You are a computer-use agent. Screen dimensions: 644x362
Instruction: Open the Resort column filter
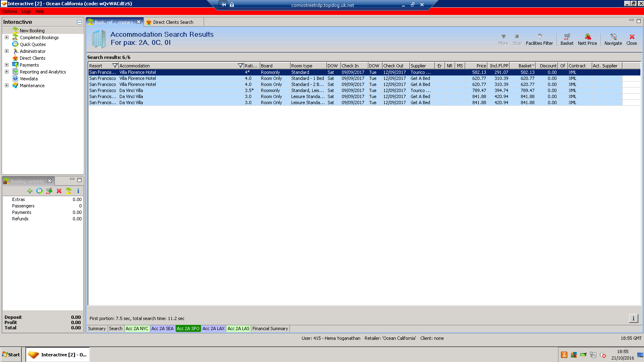click(x=115, y=66)
